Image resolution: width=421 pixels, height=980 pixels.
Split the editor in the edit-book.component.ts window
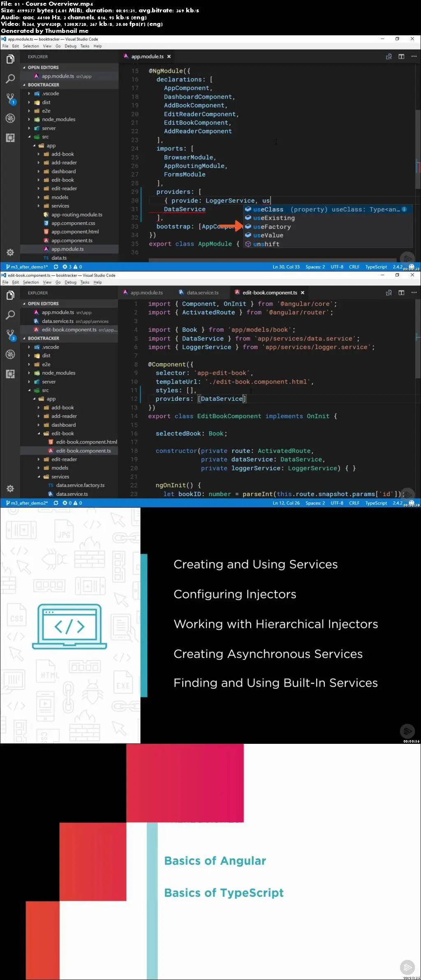click(x=401, y=293)
